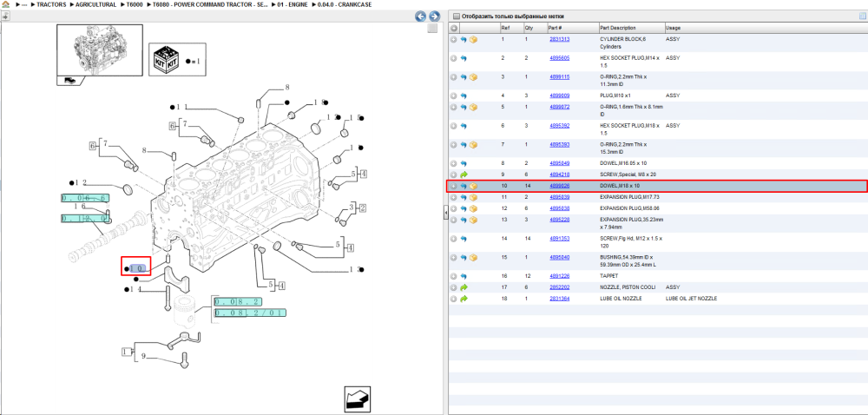Go to AGRICULTURAL in the breadcrumb
The image size is (868, 415).
(x=95, y=4)
